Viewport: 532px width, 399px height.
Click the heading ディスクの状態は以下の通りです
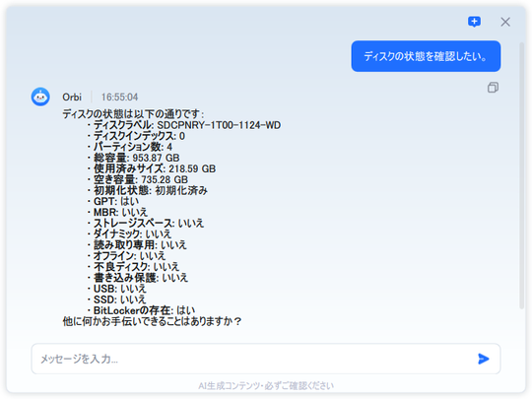pyautogui.click(x=133, y=114)
